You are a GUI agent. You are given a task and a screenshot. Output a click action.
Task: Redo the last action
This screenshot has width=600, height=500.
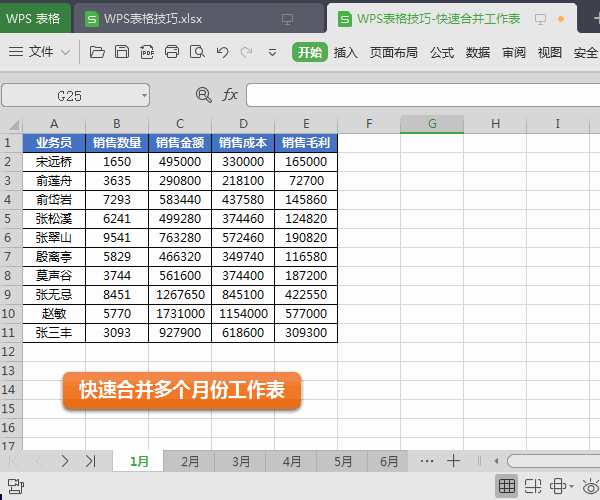click(246, 52)
